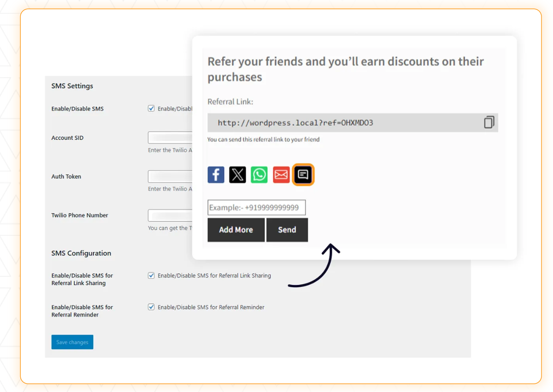The width and height of the screenshot is (553, 392).
Task: Toggle SMS for Referral Link Sharing
Action: tap(151, 275)
